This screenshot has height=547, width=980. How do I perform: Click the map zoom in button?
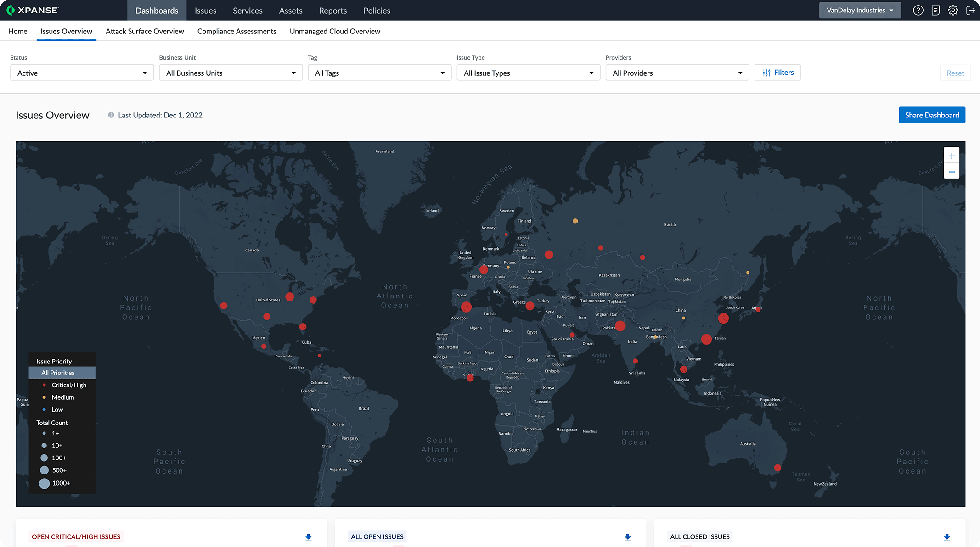coord(952,155)
